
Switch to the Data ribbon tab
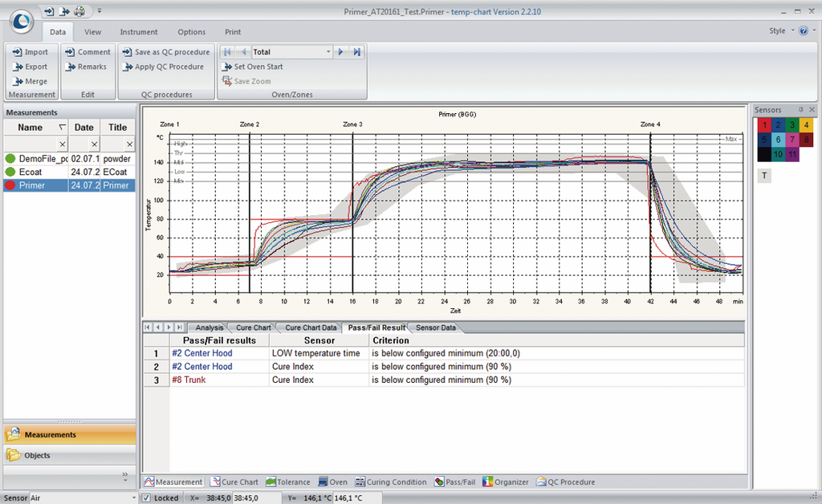[x=58, y=32]
